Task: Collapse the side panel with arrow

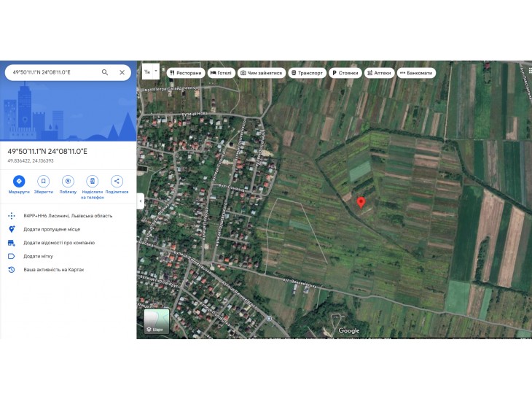Action: [141, 201]
